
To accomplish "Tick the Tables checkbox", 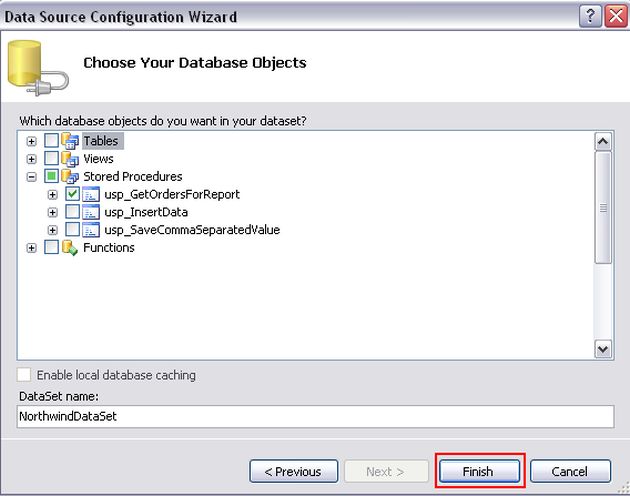I will click(x=52, y=141).
